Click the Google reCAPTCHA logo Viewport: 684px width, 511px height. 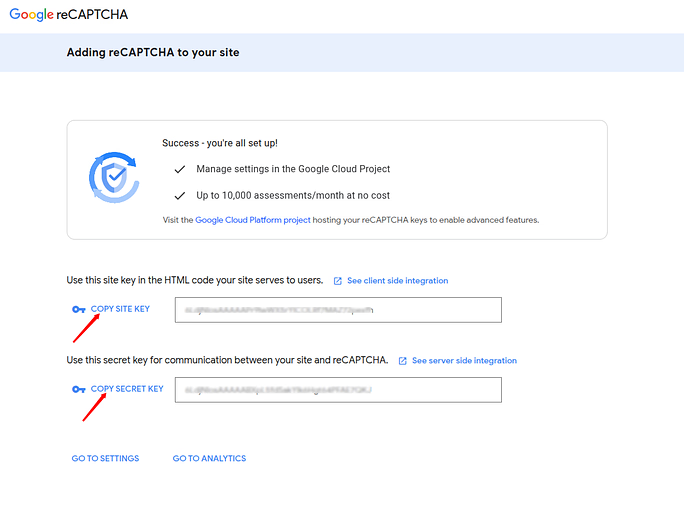[x=68, y=14]
